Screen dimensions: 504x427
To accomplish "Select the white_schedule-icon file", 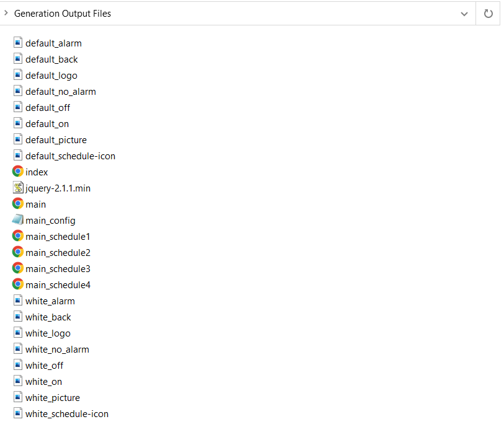I will click(66, 414).
